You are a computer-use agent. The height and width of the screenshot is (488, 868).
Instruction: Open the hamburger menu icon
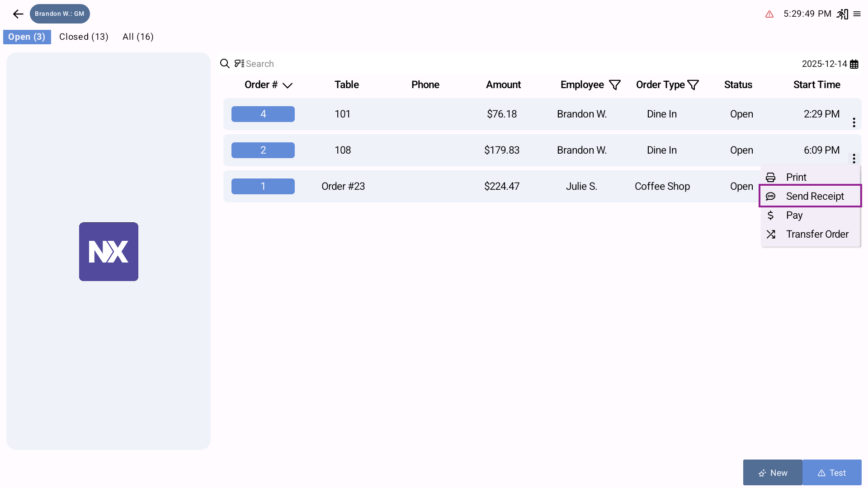tap(857, 14)
